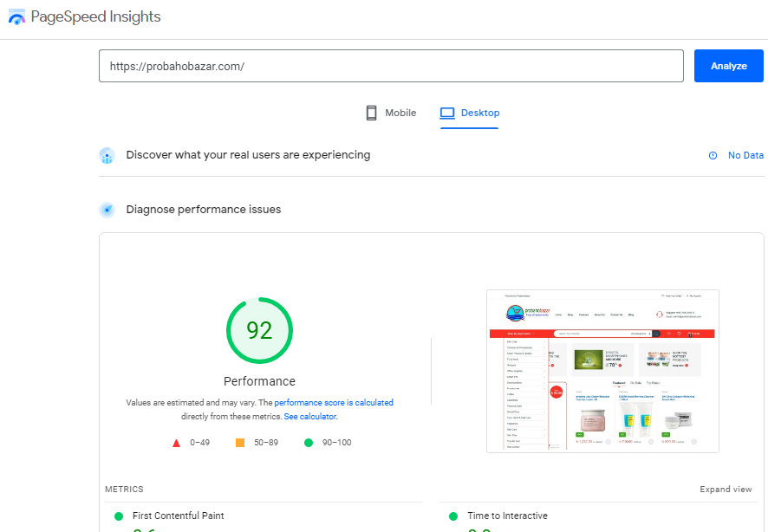Click the PageSpeed Insights logo icon
The image size is (768, 532).
(x=16, y=16)
